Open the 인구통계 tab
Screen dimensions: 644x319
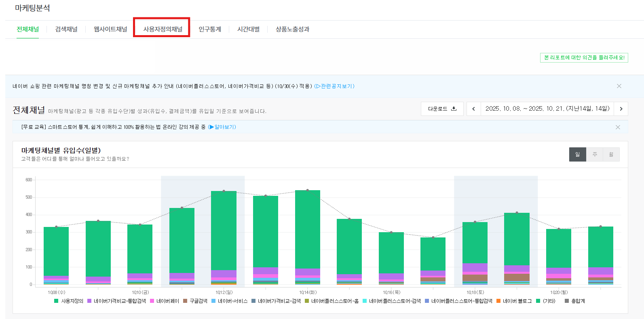tap(210, 29)
